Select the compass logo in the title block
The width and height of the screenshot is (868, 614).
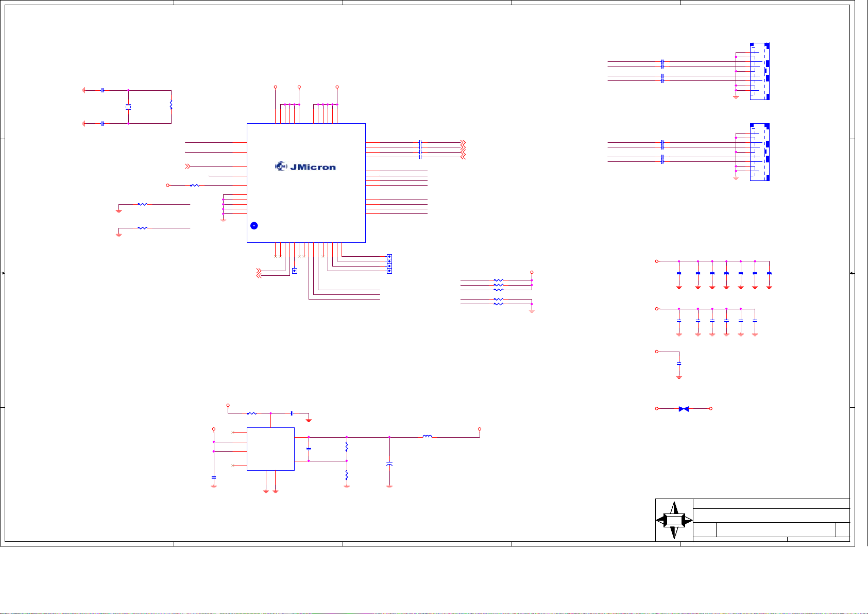click(x=674, y=520)
